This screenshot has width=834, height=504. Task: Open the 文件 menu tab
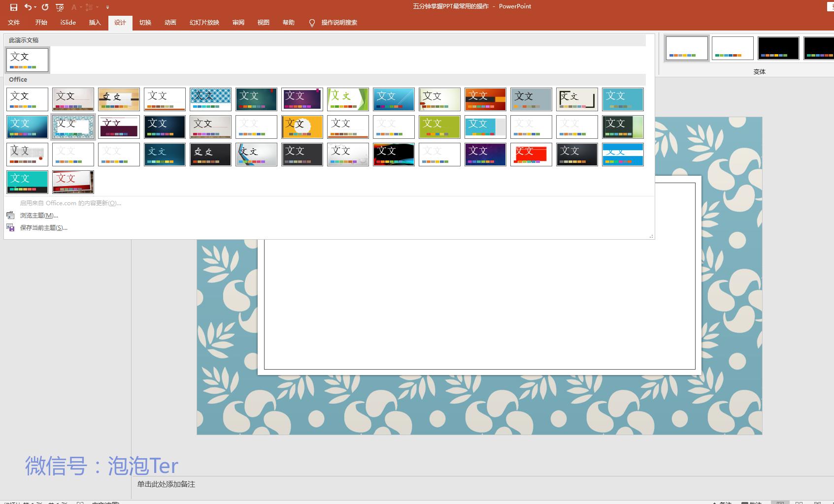point(14,23)
